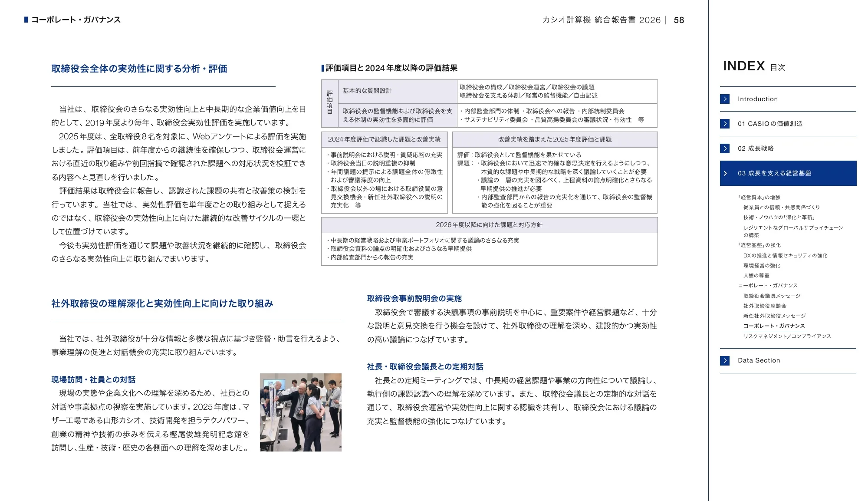
Task: Click the vertical 評価項目 table row label
Action: point(330,102)
